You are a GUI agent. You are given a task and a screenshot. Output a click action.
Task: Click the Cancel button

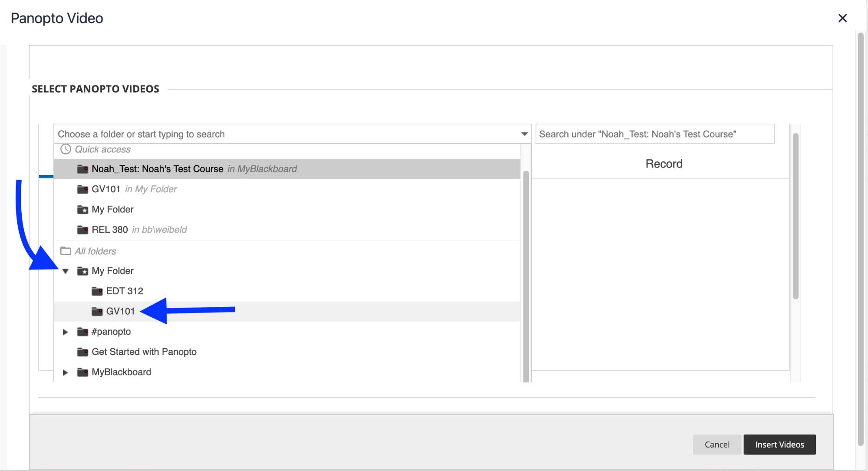717,445
